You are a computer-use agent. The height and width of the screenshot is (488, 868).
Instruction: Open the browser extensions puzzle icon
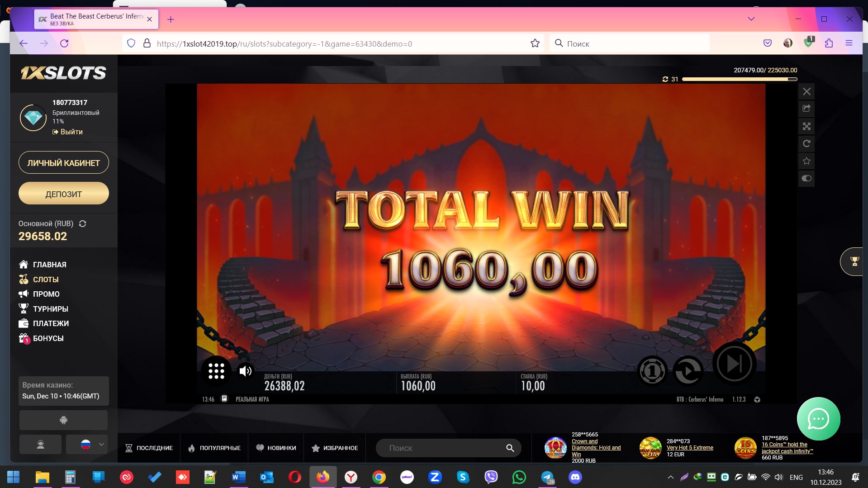tap(829, 43)
